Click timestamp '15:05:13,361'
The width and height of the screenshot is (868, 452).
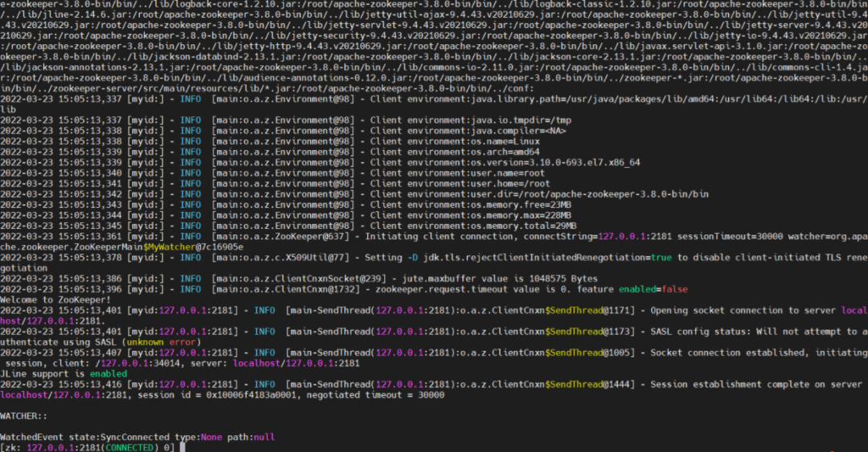pos(90,236)
